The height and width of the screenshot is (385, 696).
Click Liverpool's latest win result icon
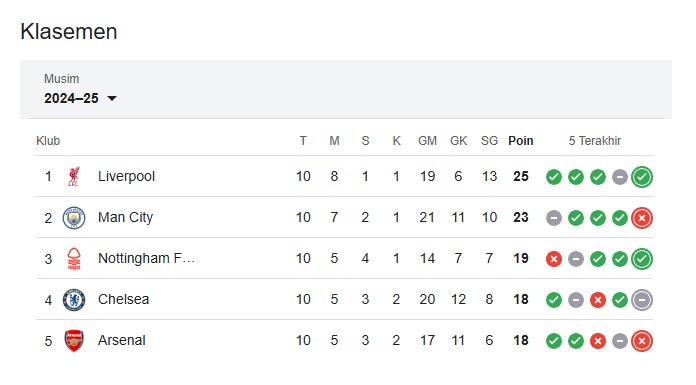click(642, 177)
